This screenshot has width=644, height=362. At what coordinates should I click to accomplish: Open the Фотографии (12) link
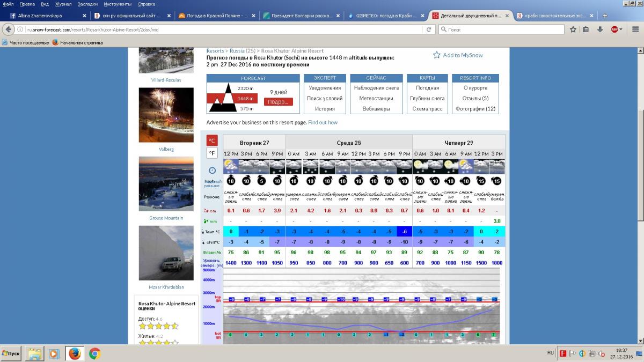pos(475,109)
